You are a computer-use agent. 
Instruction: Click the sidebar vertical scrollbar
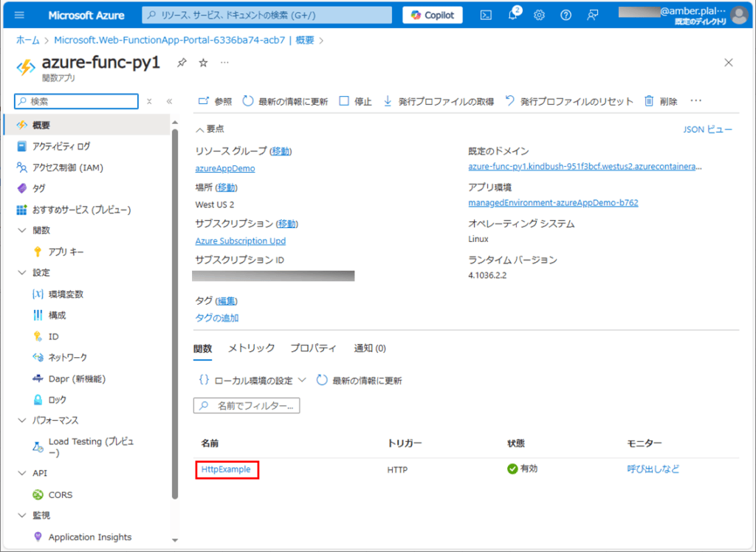pos(175,310)
